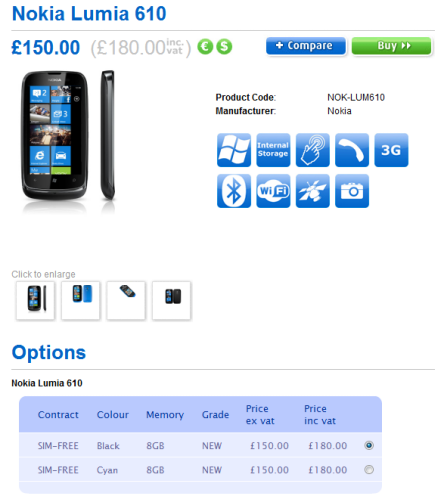Click the Windows operating system feature icon
This screenshot has height=499, width=447.
[x=234, y=150]
